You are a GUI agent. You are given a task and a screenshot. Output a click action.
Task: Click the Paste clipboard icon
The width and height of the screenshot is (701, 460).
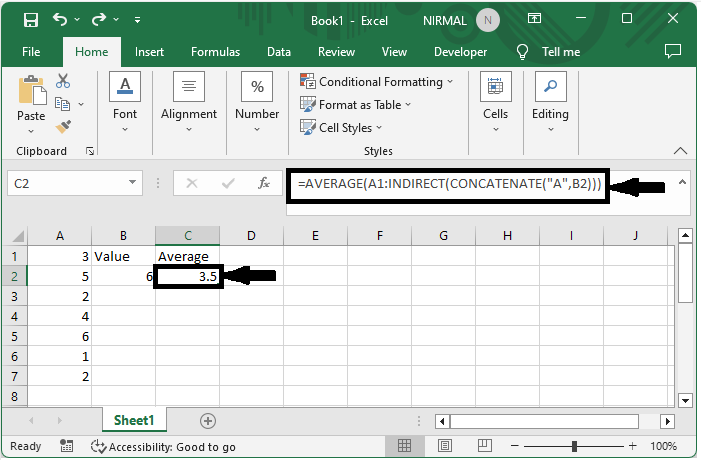coord(32,90)
